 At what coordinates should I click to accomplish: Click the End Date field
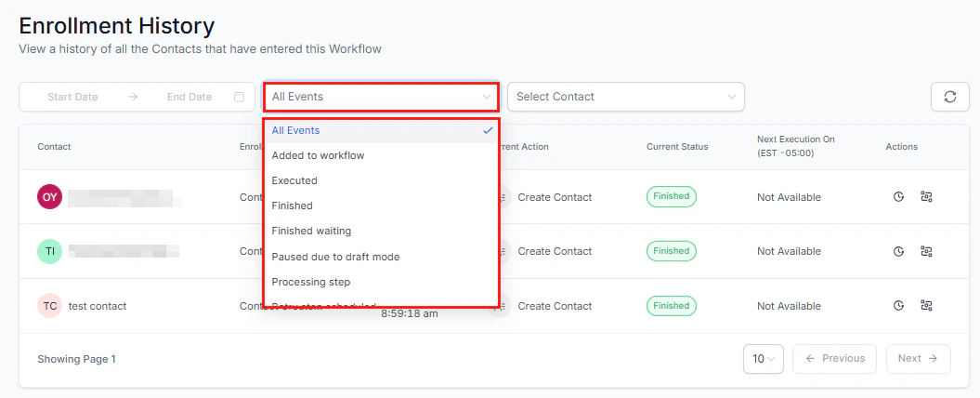coord(189,97)
